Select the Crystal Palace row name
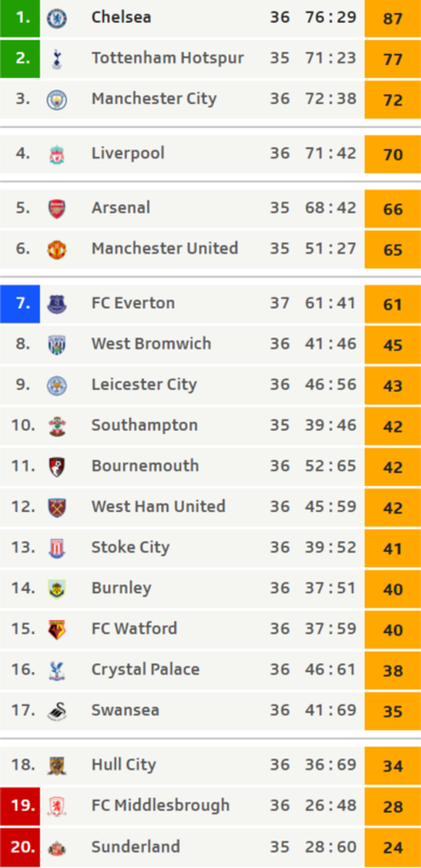The height and width of the screenshot is (868, 421). click(x=145, y=670)
